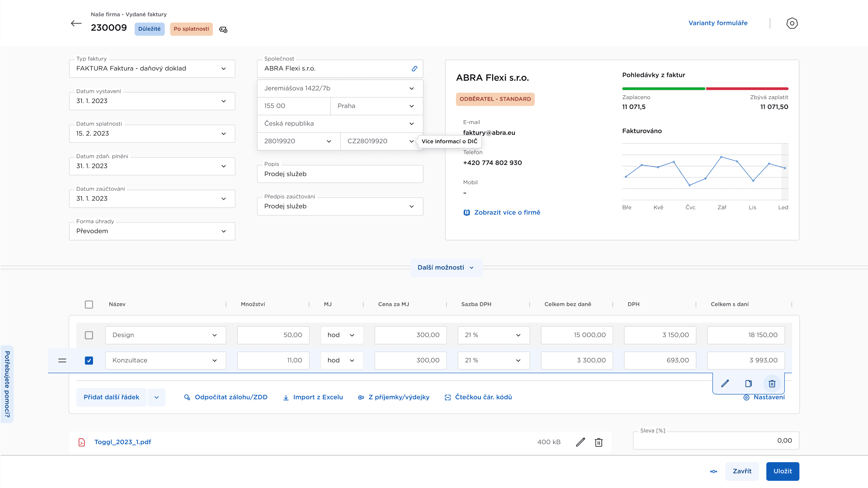Check the Design row checkbox

pyautogui.click(x=89, y=335)
